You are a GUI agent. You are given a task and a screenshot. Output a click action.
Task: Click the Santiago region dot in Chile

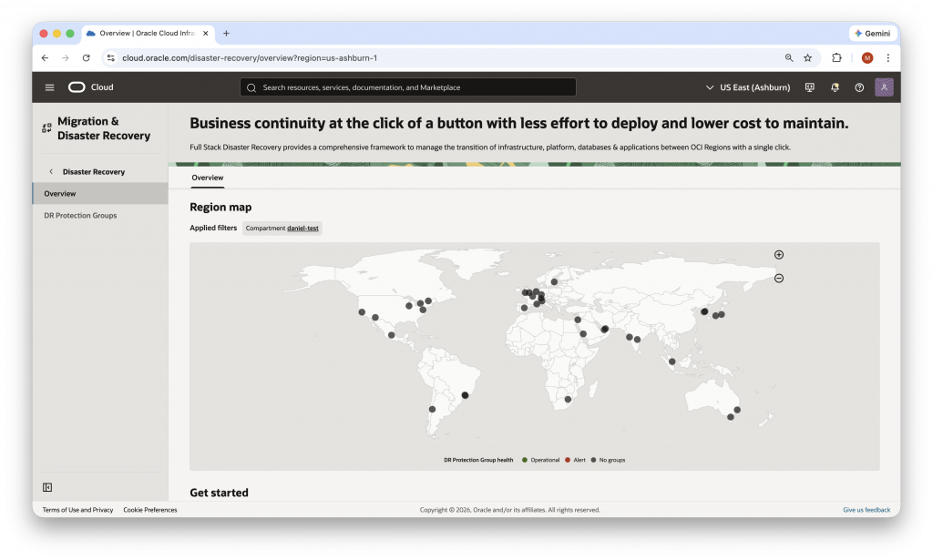click(x=433, y=409)
